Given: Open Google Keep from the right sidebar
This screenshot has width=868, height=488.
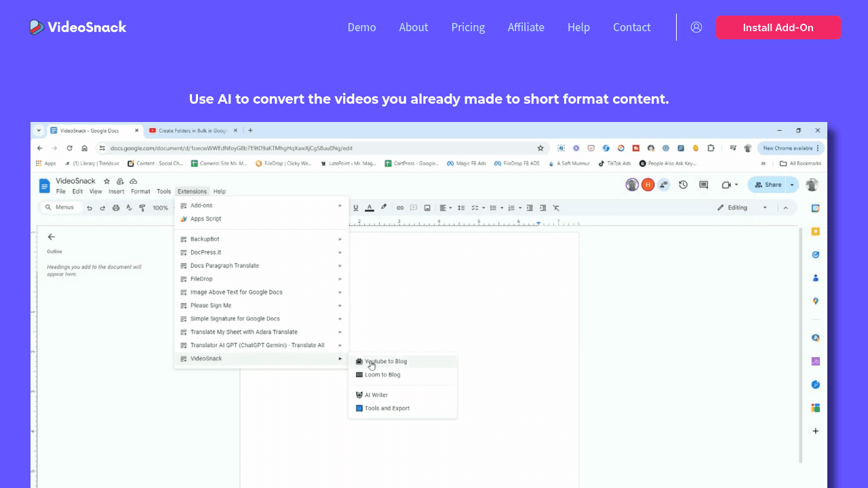Looking at the screenshot, I should 816,231.
